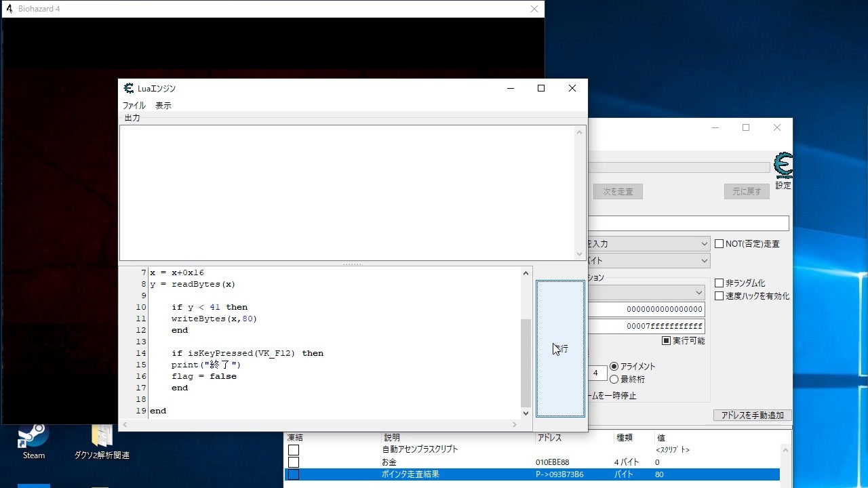Open the ファイル menu in Lua engine
868x488 pixels.
point(134,106)
